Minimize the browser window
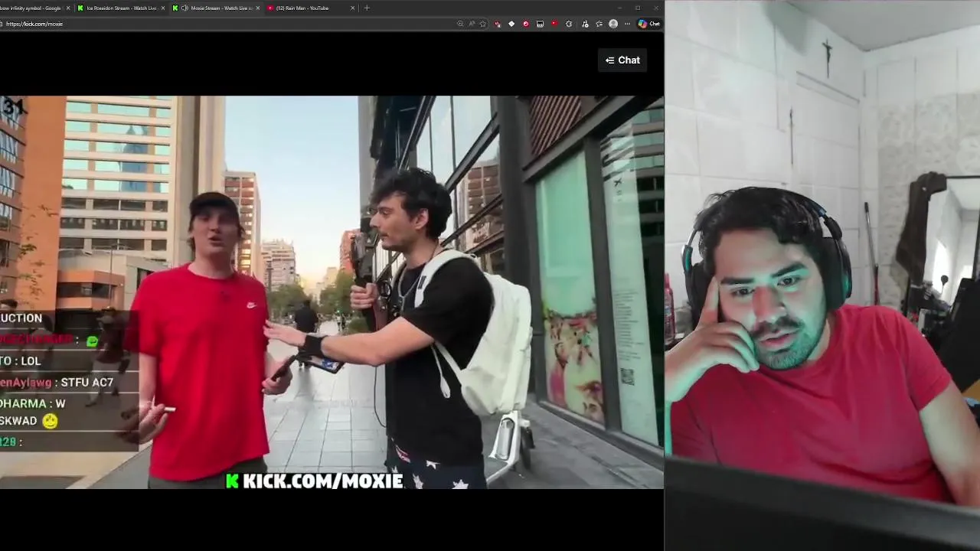 tap(619, 8)
